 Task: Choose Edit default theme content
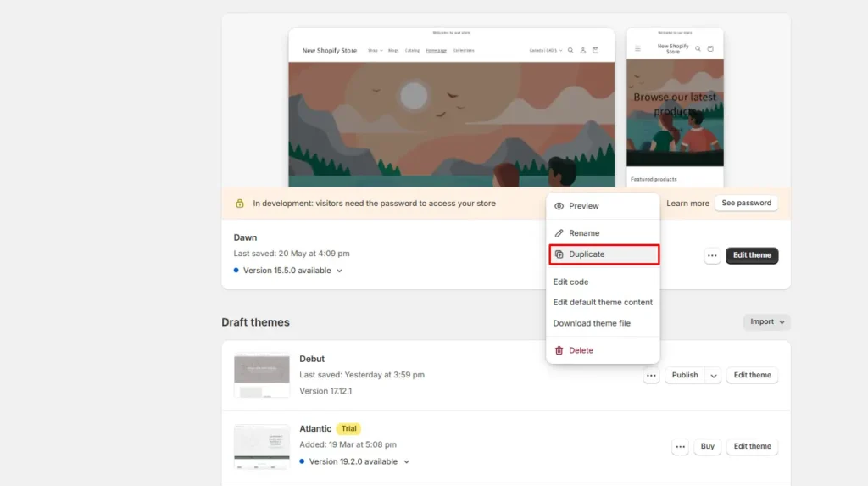[603, 303]
